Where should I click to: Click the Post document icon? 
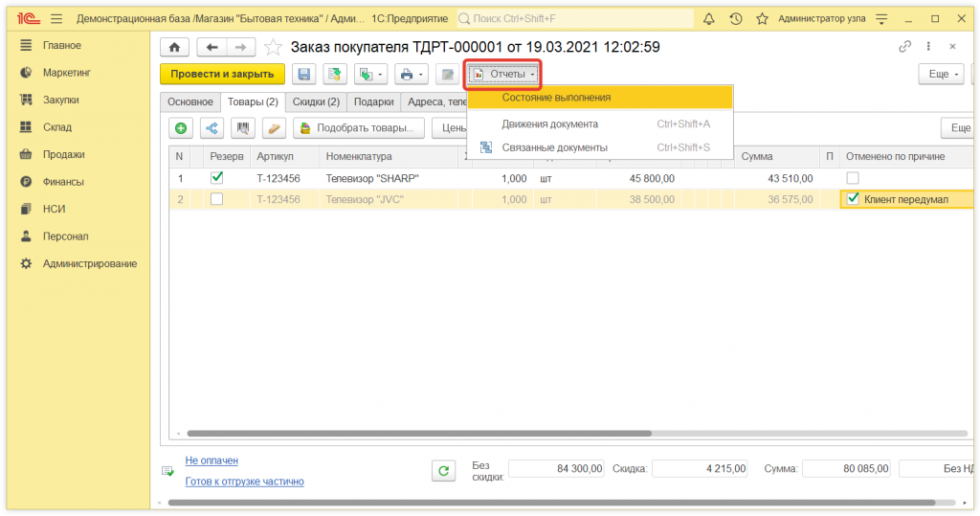pos(334,74)
